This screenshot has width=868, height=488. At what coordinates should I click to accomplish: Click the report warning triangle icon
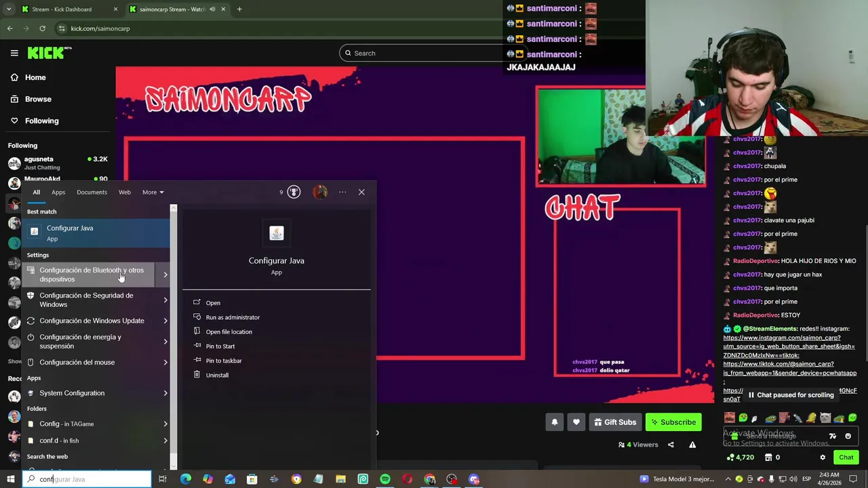(x=692, y=445)
